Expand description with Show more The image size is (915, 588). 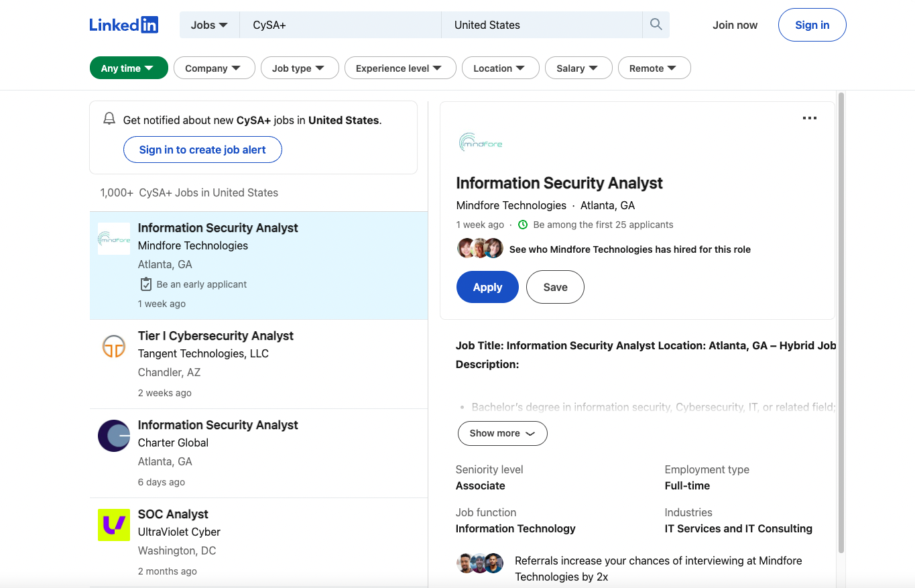(x=502, y=433)
